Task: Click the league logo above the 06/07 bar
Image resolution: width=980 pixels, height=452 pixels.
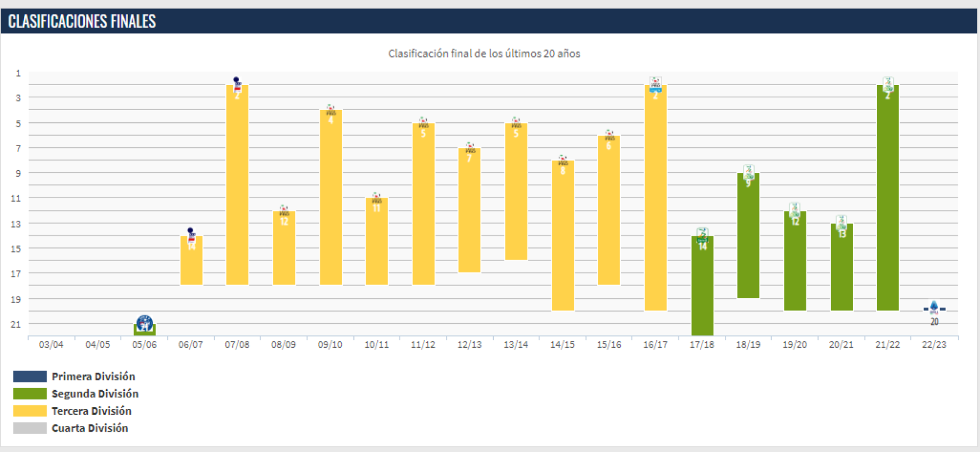Action: [x=191, y=235]
